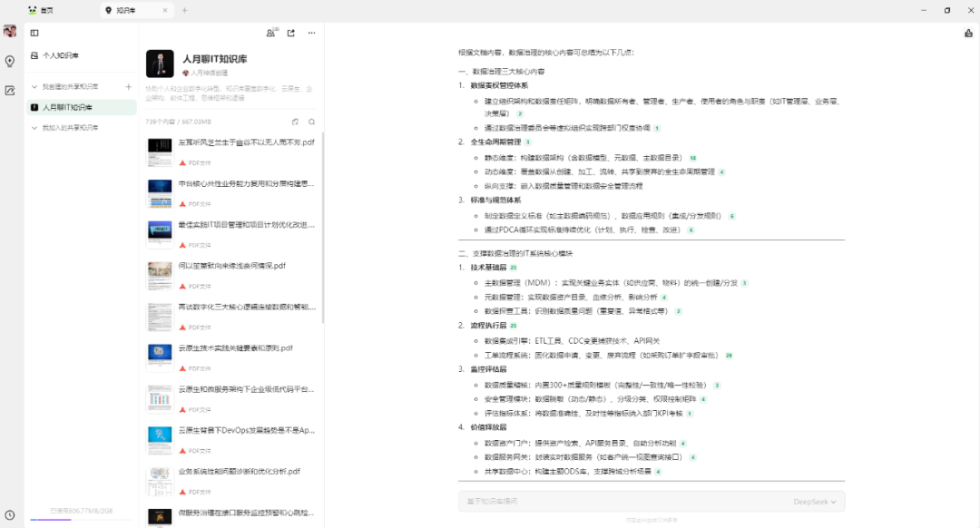Open the history clock icon at bottom left
The image size is (980, 528).
9,514
